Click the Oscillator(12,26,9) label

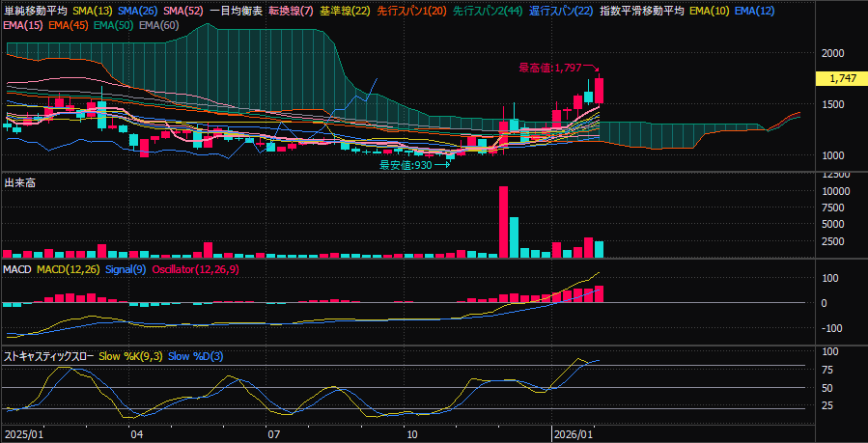[x=196, y=268]
